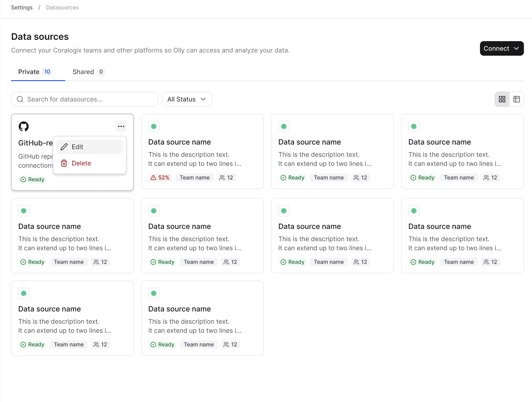Click the 52% progress indicator badge
The width and height of the screenshot is (532, 402).
point(160,177)
